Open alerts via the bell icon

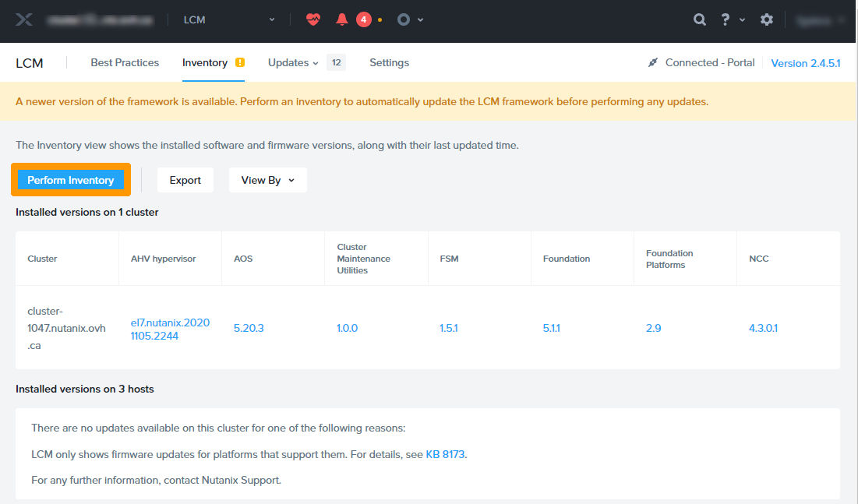341,19
